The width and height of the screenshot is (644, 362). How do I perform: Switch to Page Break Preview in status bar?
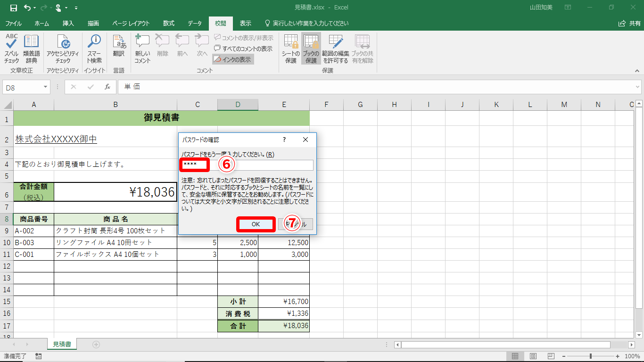coord(551,356)
